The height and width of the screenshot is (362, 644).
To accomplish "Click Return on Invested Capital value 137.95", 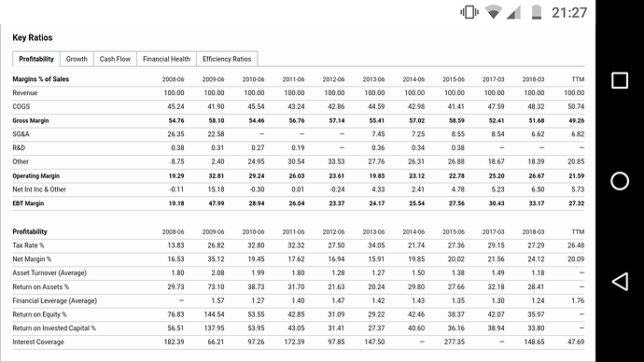I will [214, 327].
